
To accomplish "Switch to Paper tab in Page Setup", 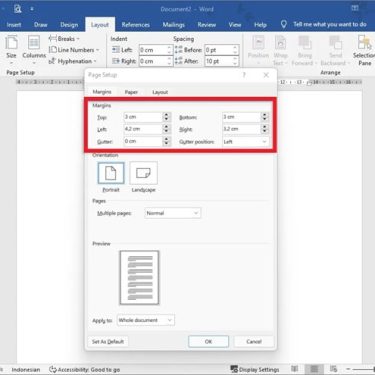I will 131,92.
